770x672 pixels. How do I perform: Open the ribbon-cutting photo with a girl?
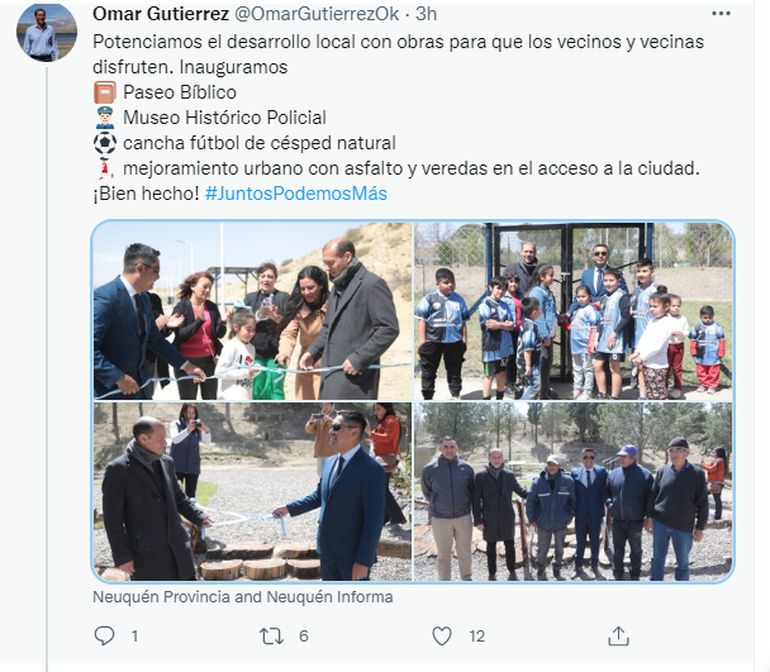pos(252,311)
